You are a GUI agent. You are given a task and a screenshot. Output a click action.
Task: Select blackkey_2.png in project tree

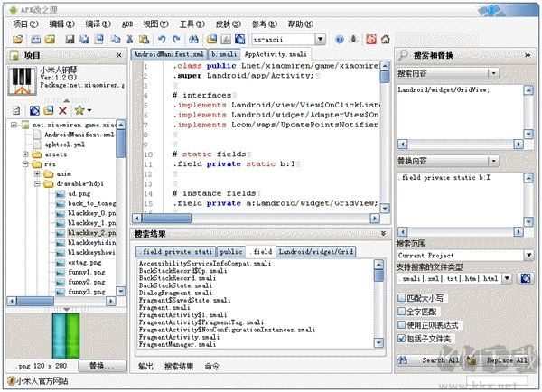coord(91,233)
